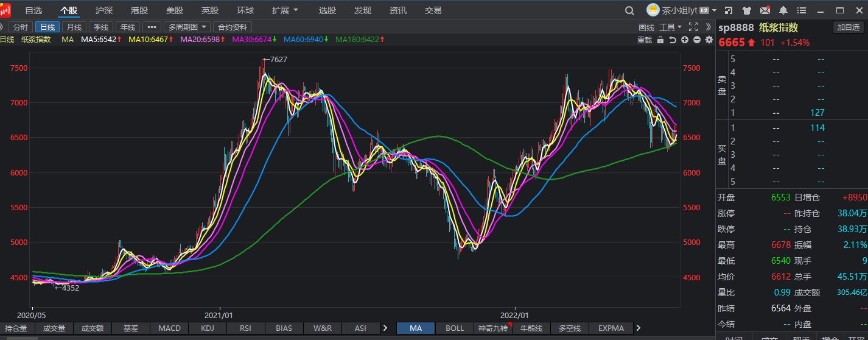Screen dimensions: 868x340
Task: Toggle the chart lock icon
Action: coord(661,40)
